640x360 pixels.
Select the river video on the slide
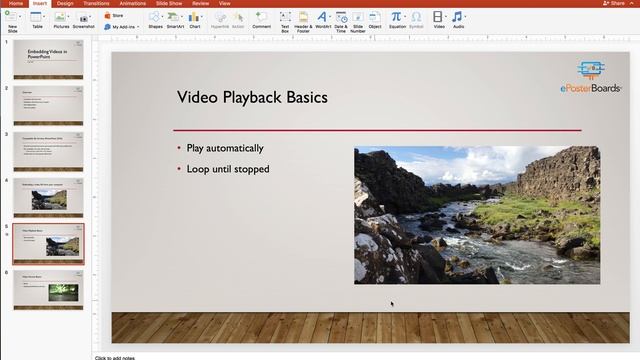click(x=477, y=215)
